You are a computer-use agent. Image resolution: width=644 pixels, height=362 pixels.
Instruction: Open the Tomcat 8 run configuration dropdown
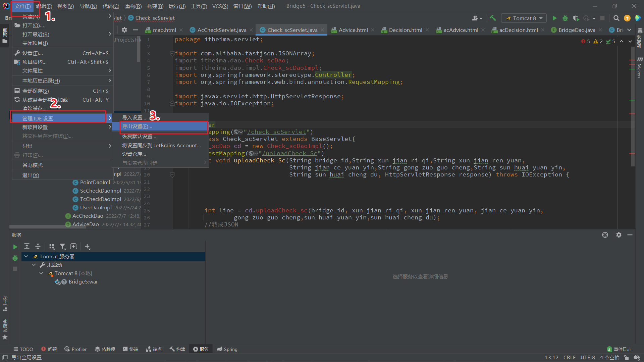524,18
